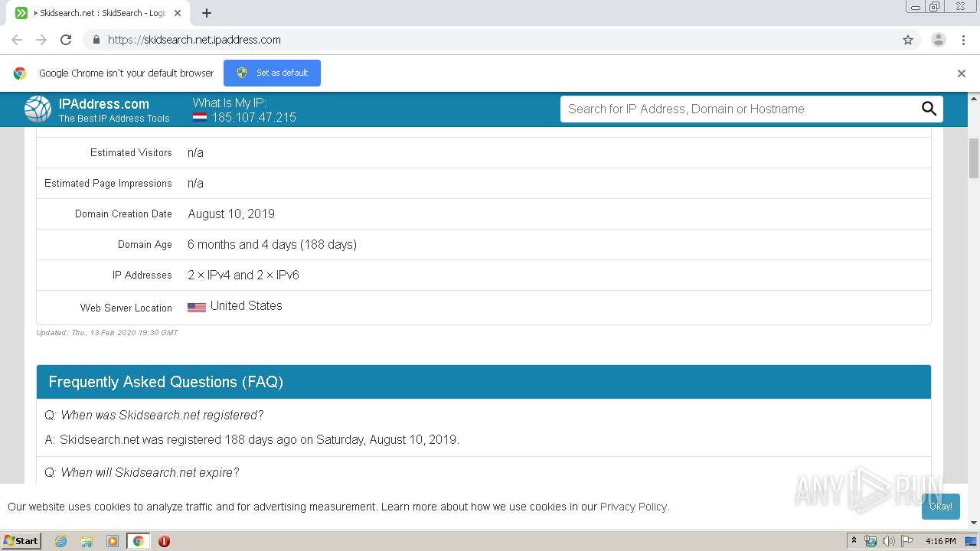The height and width of the screenshot is (551, 980).
Task: Click the 185.107.47.215 IP address link
Action: [x=254, y=118]
